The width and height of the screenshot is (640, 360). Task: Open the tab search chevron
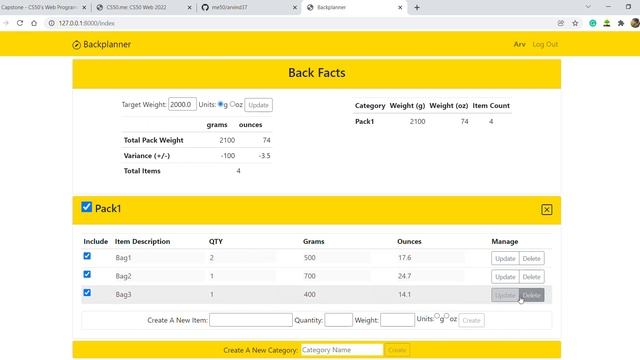pos(588,7)
